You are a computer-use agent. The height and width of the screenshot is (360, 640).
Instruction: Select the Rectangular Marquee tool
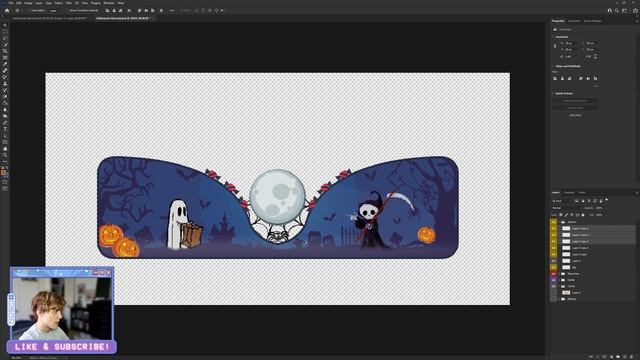coord(5,31)
